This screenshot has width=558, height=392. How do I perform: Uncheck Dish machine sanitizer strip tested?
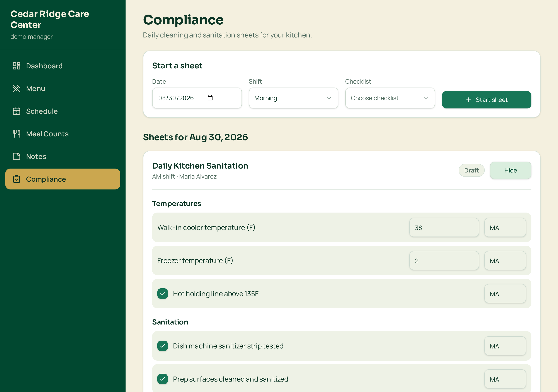[162, 346]
